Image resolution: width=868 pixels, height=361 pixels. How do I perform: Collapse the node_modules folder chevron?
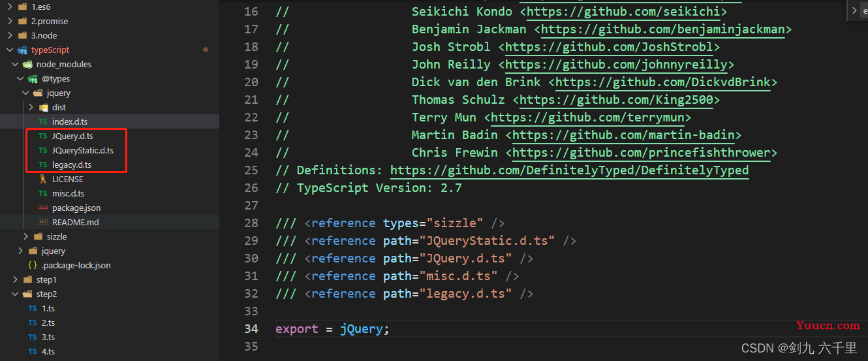pos(15,64)
